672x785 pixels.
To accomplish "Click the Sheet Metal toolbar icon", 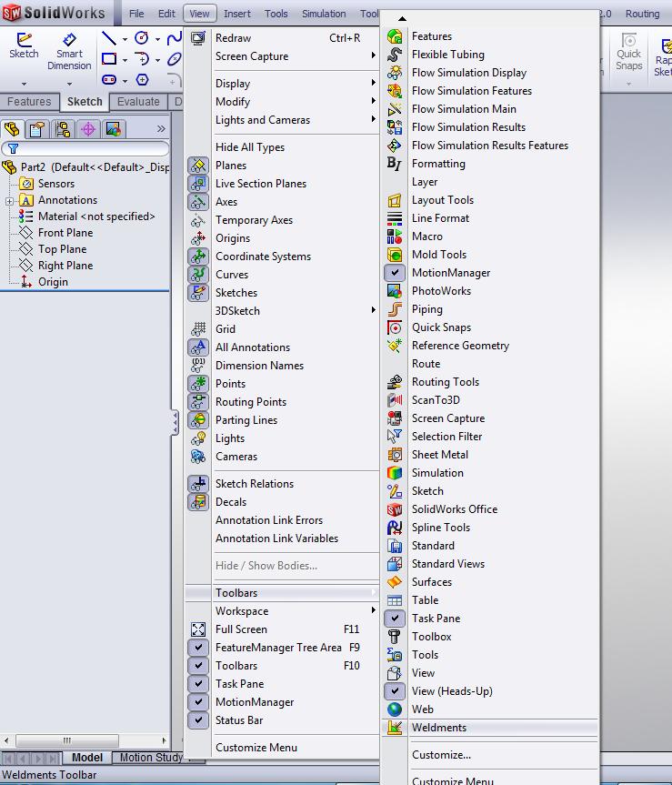I will 395,455.
